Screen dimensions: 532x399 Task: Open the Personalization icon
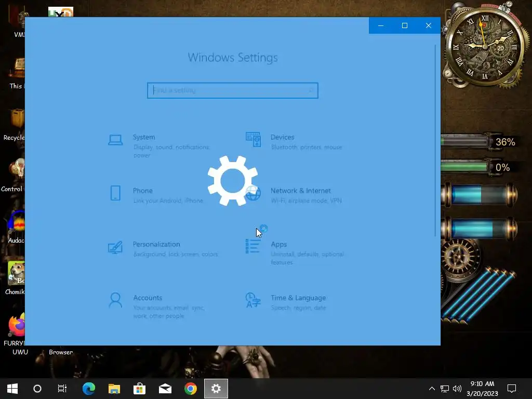click(115, 247)
